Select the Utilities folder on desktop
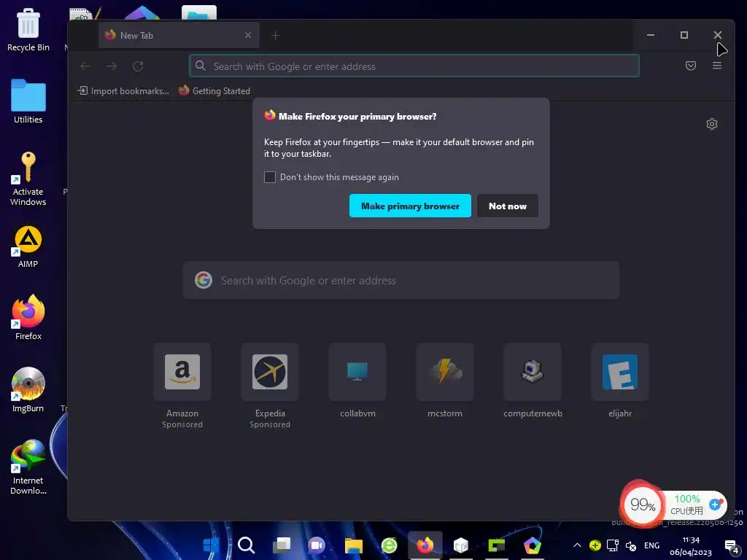747x560 pixels. [x=28, y=101]
